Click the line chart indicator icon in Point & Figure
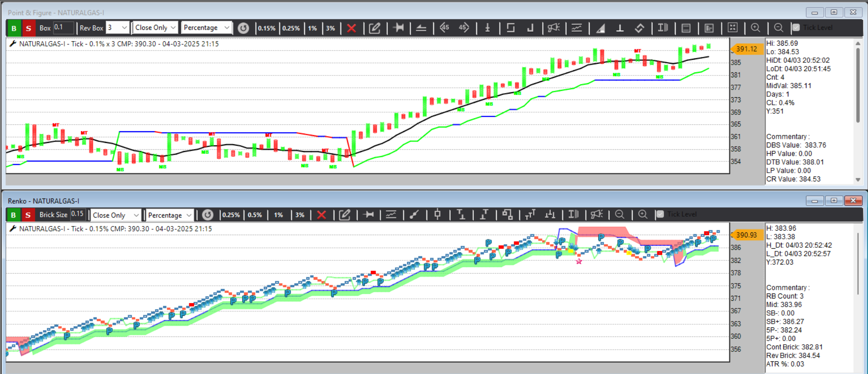The width and height of the screenshot is (868, 374). tap(577, 28)
